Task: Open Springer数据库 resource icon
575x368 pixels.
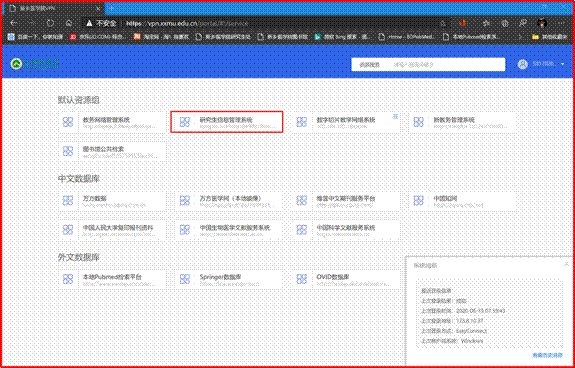Action: pyautogui.click(x=185, y=279)
